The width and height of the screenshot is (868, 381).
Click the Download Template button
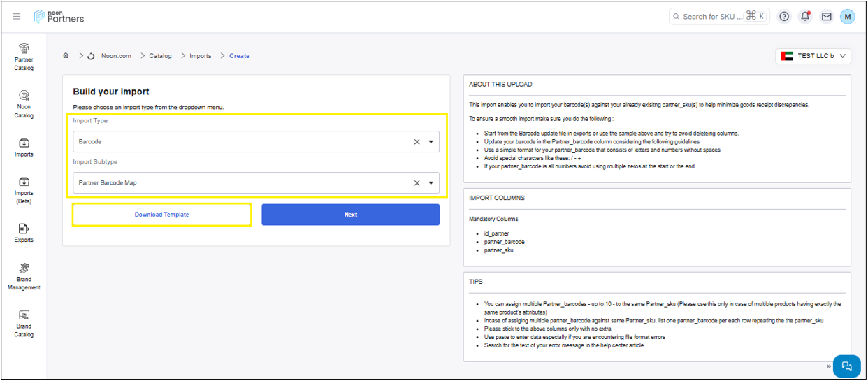[161, 215]
